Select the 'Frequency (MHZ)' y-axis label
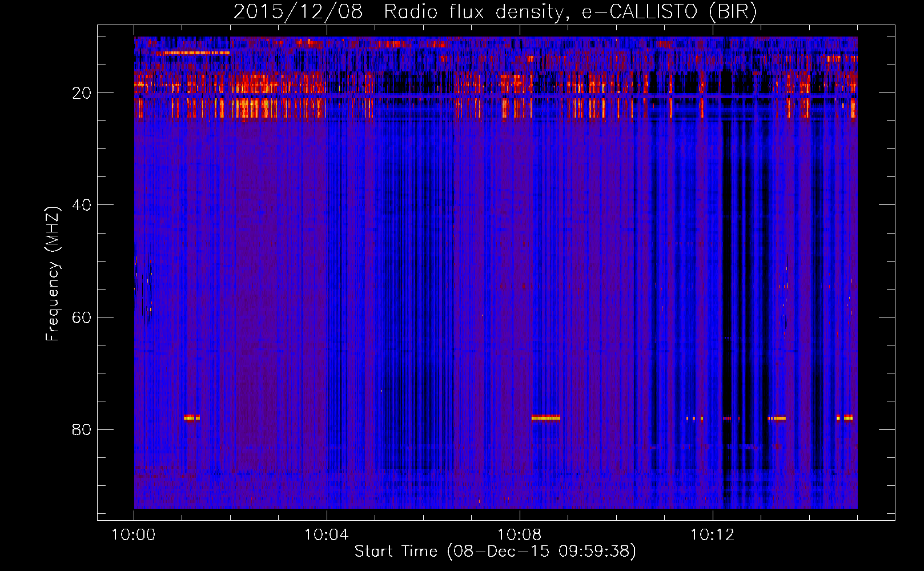Viewport: 924px width, 571px height. (52, 274)
